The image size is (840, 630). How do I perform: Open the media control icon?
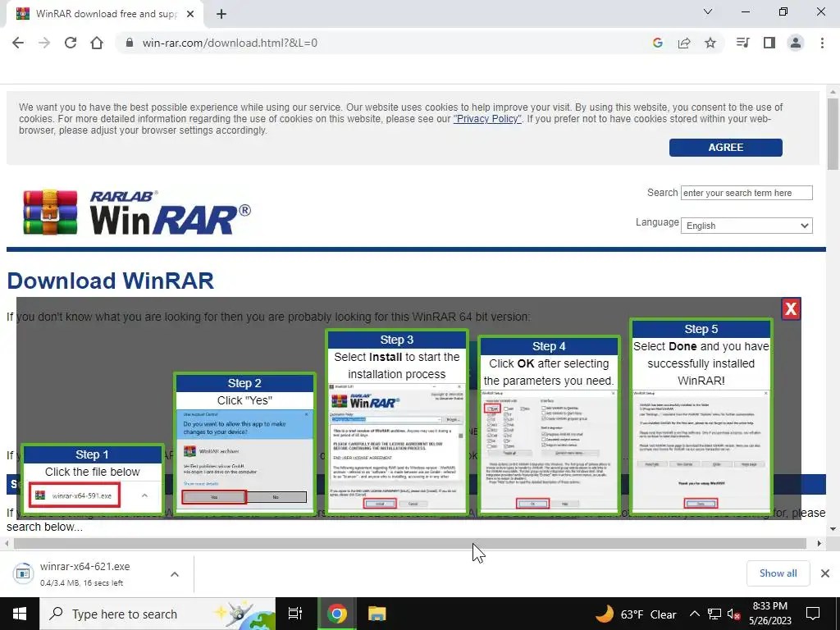(742, 43)
